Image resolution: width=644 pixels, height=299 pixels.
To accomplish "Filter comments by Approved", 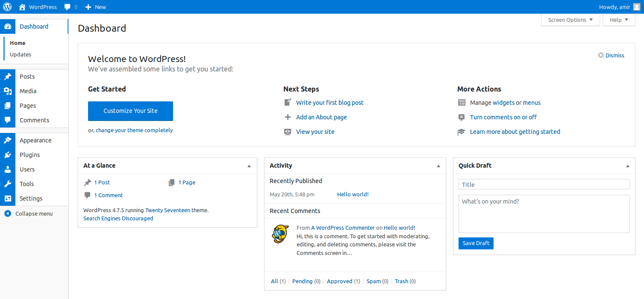I will tap(340, 281).
